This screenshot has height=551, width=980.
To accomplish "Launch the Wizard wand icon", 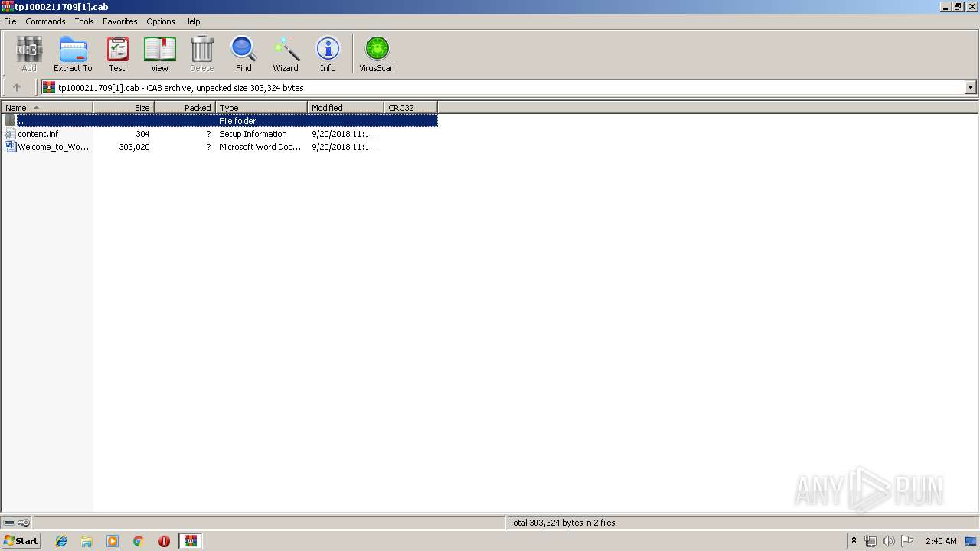I will click(286, 54).
